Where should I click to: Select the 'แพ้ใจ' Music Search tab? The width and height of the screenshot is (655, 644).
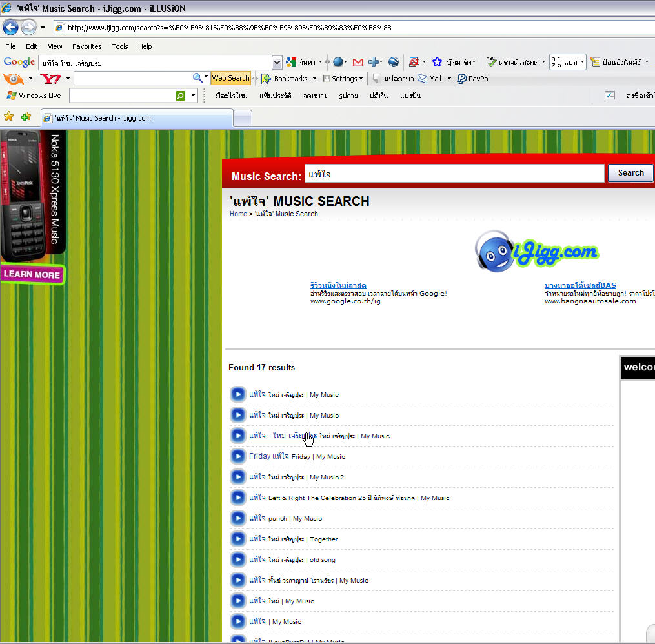[137, 118]
